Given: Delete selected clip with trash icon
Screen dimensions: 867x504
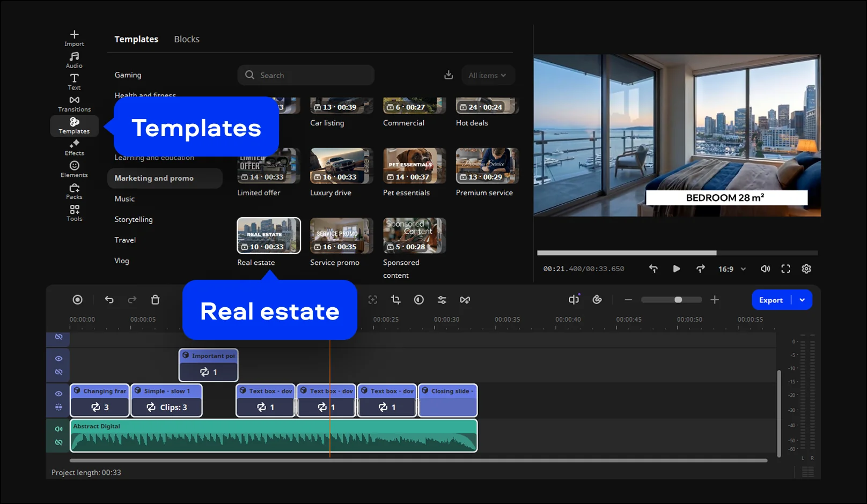Looking at the screenshot, I should click(155, 300).
